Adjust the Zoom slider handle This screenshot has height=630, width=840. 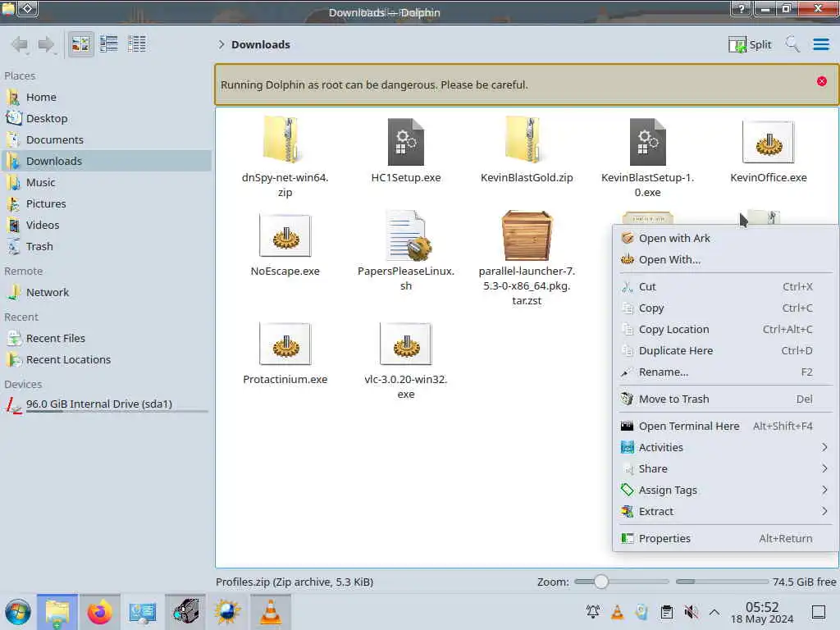pos(601,582)
